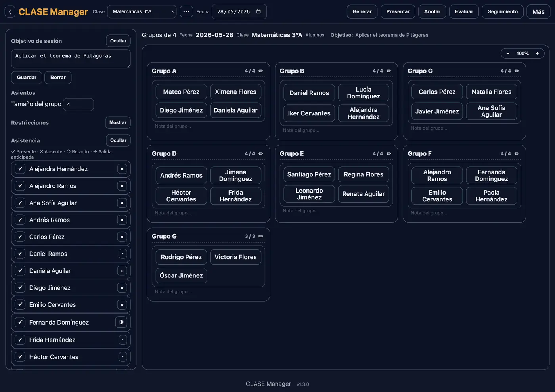The height and width of the screenshot is (392, 555).
Task: Hide the Objetivo de sesión section
Action: coord(118,41)
